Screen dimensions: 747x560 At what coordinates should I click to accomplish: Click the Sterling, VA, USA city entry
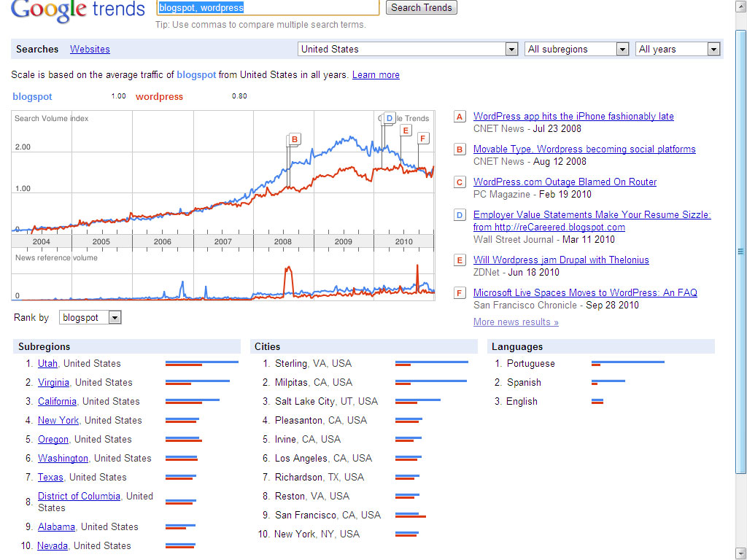(x=313, y=363)
